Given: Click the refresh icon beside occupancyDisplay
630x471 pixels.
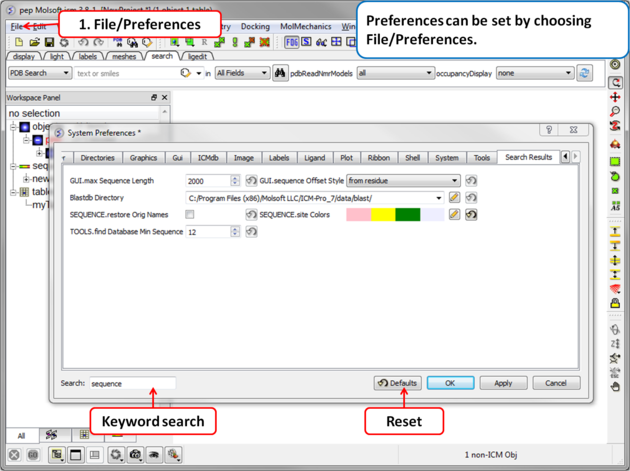Looking at the screenshot, I should coord(585,73).
